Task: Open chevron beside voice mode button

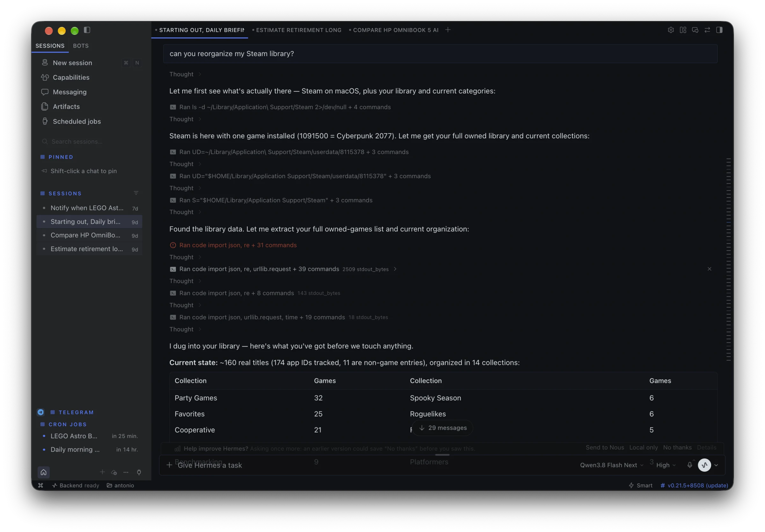Action: 716,465
